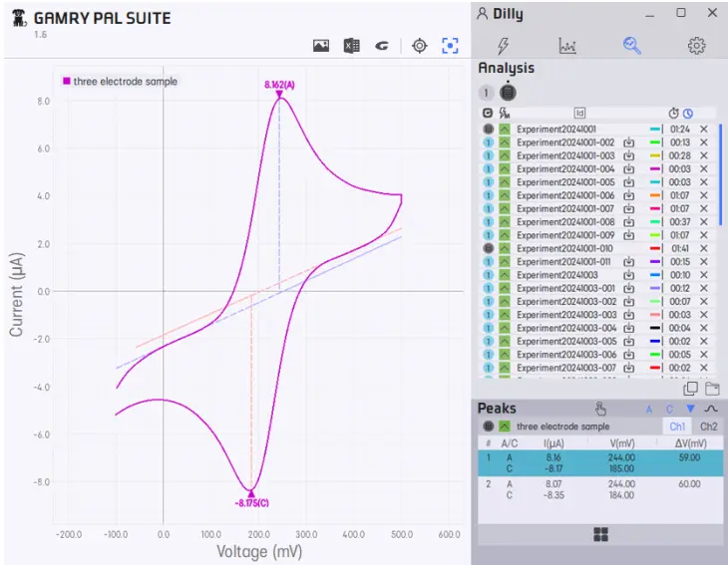
Task: Expand the Experiment20241001 group
Action: [488, 130]
